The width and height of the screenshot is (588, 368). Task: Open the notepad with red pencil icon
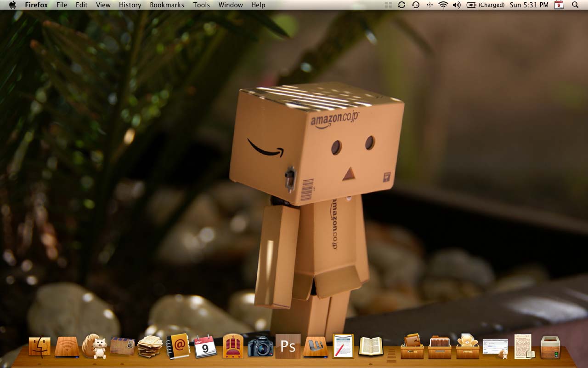tap(343, 346)
